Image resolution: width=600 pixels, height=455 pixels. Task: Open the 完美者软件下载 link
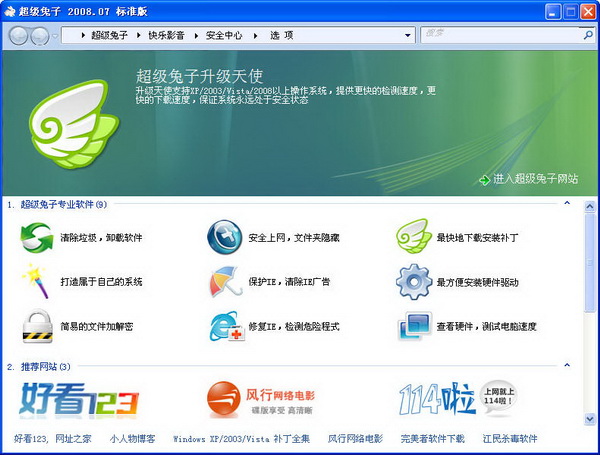click(x=432, y=439)
